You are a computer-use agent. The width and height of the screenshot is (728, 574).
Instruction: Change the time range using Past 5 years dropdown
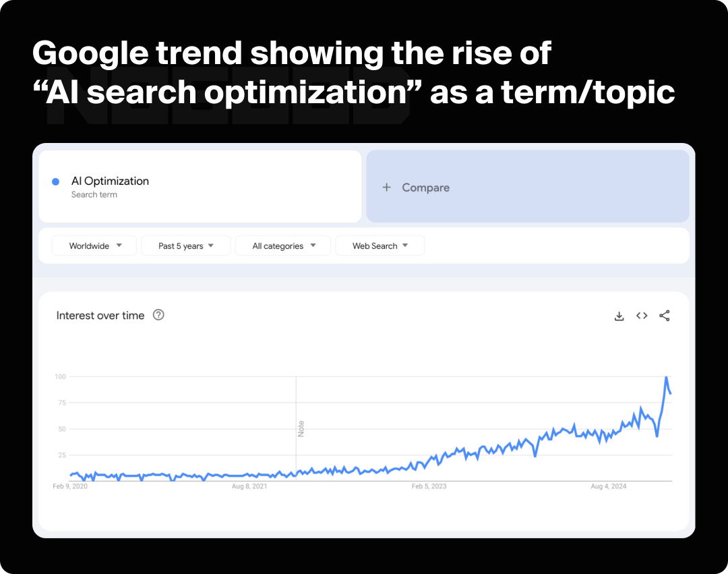click(x=185, y=246)
